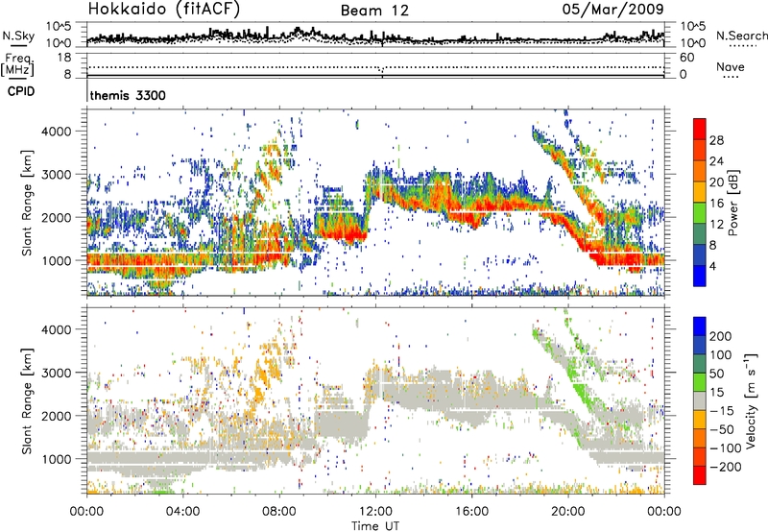Click the 'N.Search' legend label
This screenshot has width=768, height=532.
click(x=741, y=36)
